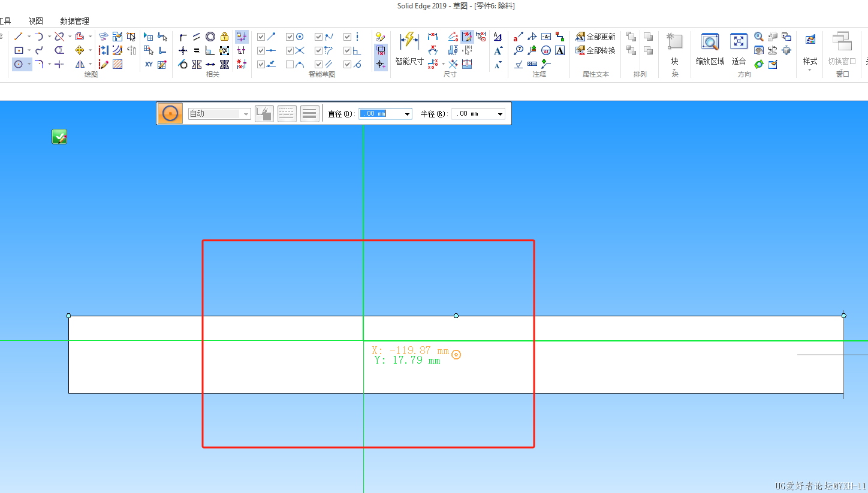Apply the Perpendicular relationship constraint

210,50
